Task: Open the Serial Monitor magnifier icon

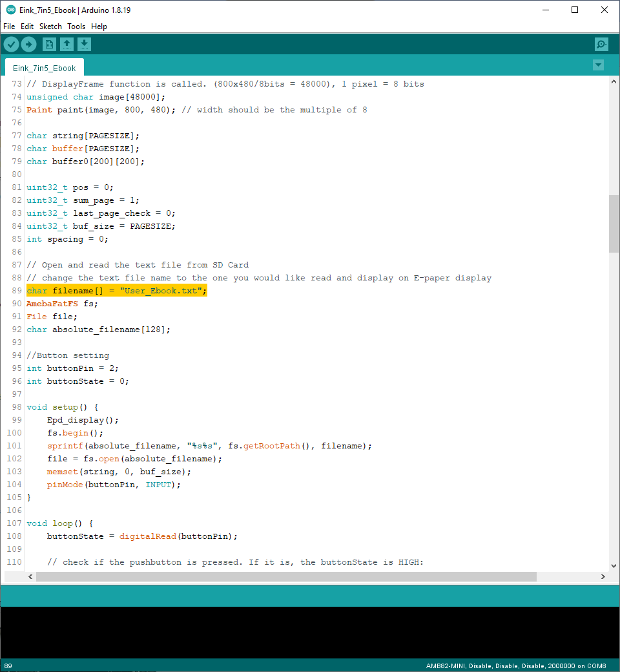Action: point(601,44)
